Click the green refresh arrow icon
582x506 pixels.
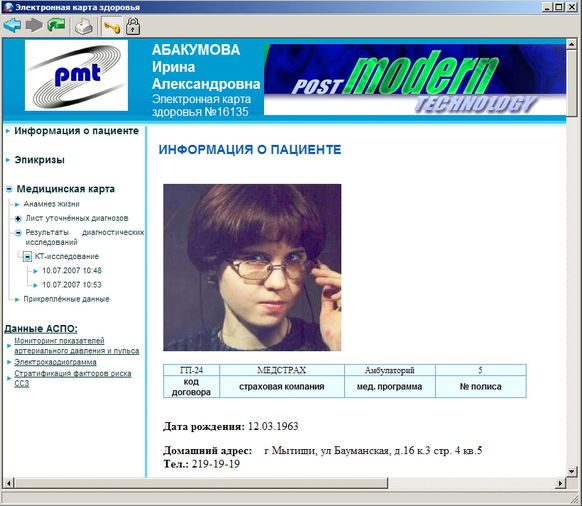click(56, 25)
